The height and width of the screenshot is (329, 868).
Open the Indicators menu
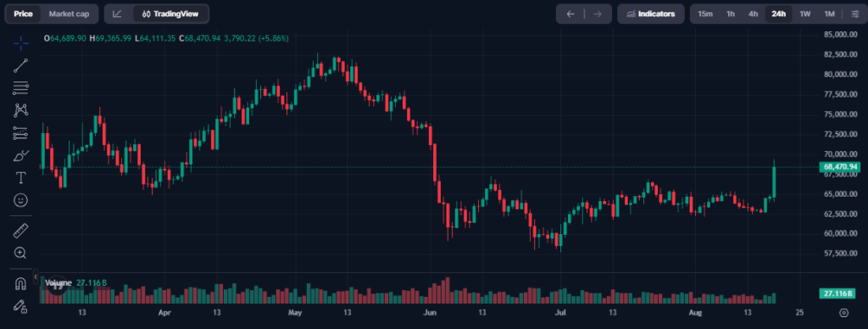point(650,14)
